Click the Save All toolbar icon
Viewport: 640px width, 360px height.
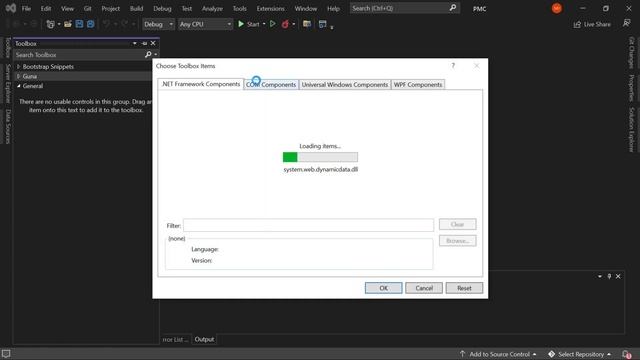coord(90,24)
